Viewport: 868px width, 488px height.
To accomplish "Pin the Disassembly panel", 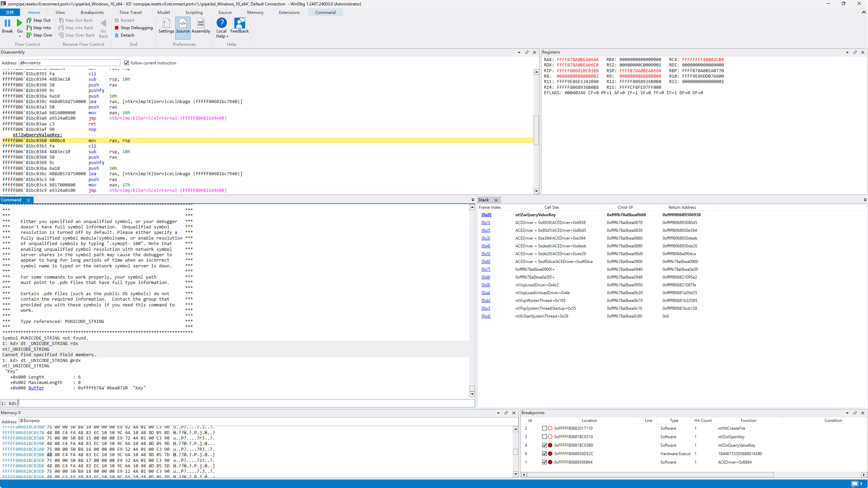I will coord(527,52).
